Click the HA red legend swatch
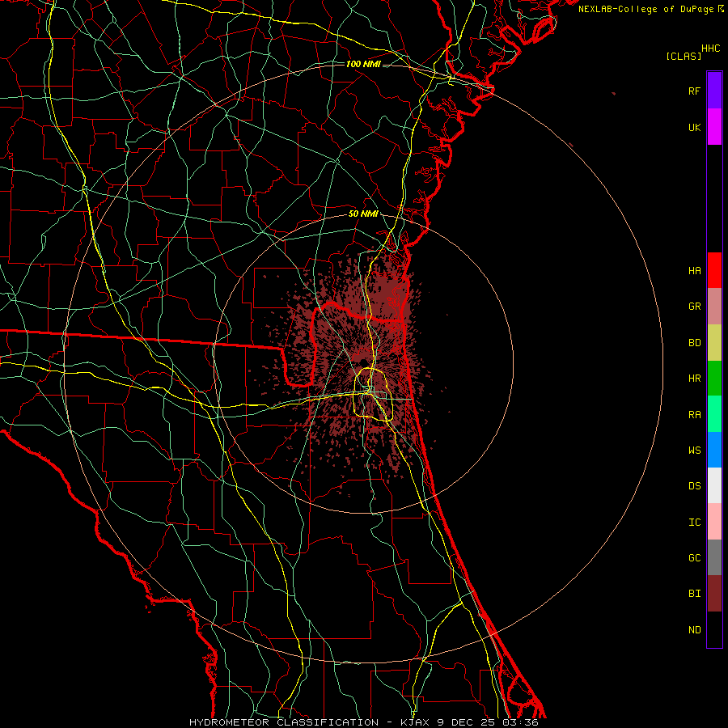Image resolution: width=728 pixels, height=728 pixels. click(x=714, y=270)
